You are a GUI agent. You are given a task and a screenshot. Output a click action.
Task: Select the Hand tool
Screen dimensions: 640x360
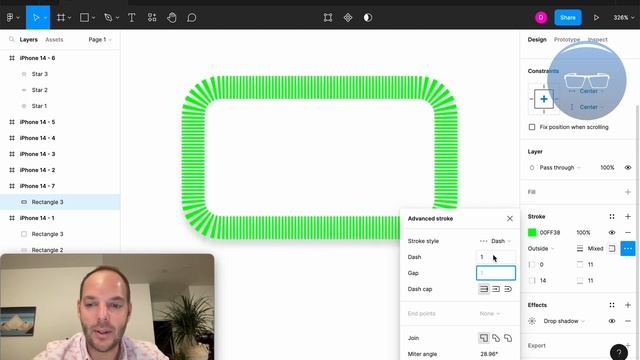(x=172, y=18)
